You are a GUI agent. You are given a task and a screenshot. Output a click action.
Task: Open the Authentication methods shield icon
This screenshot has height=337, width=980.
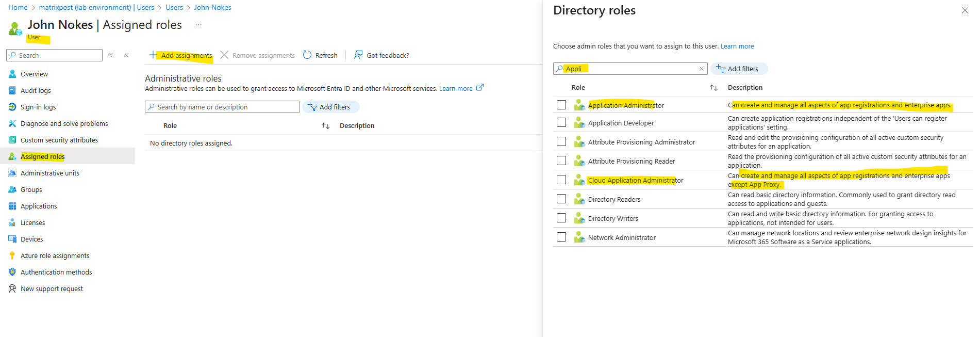click(12, 272)
